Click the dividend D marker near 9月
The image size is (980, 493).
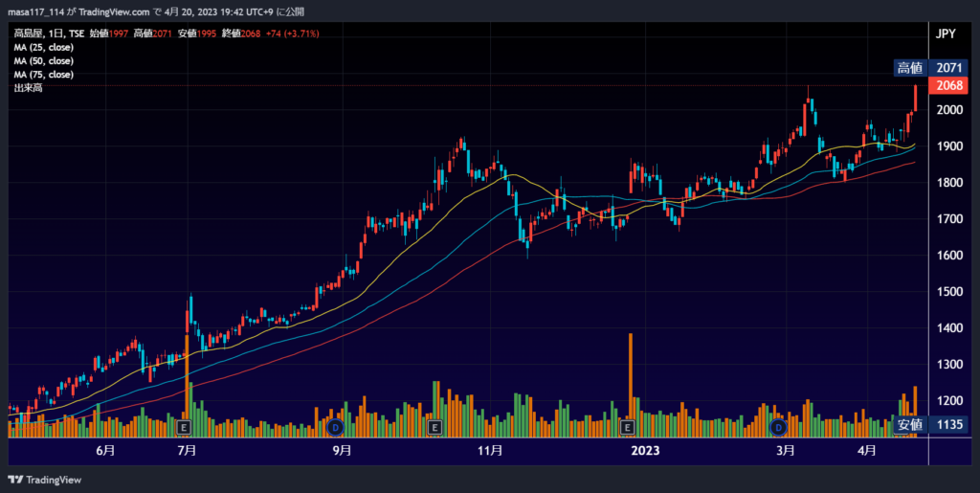tap(336, 427)
